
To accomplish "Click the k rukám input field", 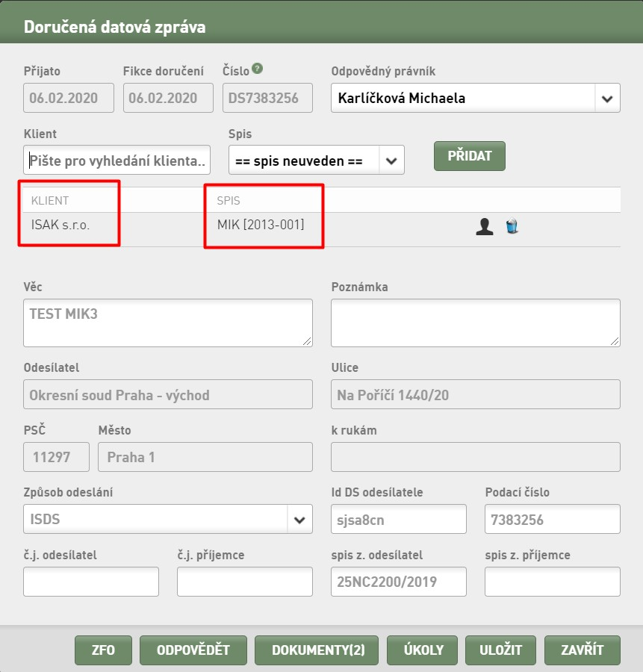I will click(476, 457).
